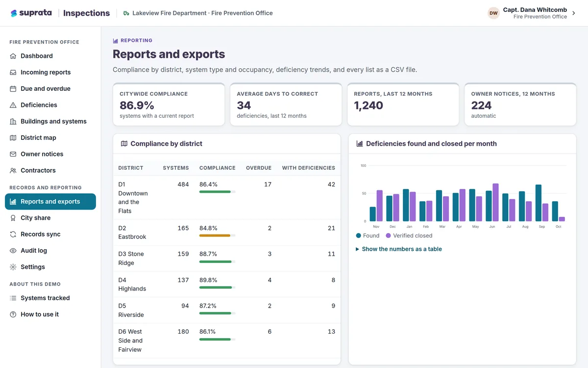The image size is (588, 368).
Task: Click the small chart icon beside REPORTING
Action: [x=116, y=41]
